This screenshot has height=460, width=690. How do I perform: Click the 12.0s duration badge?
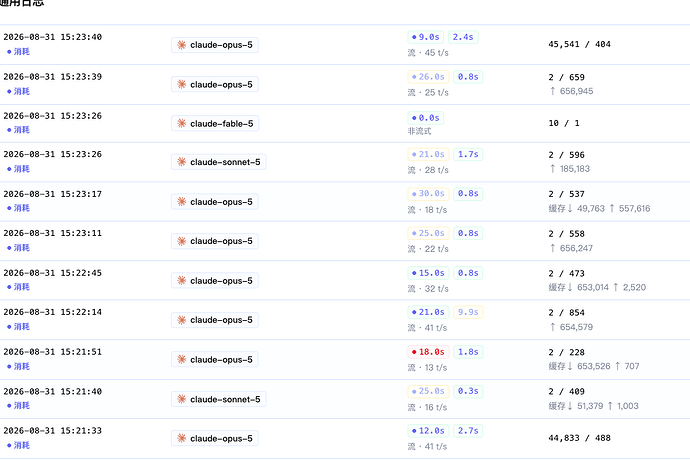tap(429, 431)
